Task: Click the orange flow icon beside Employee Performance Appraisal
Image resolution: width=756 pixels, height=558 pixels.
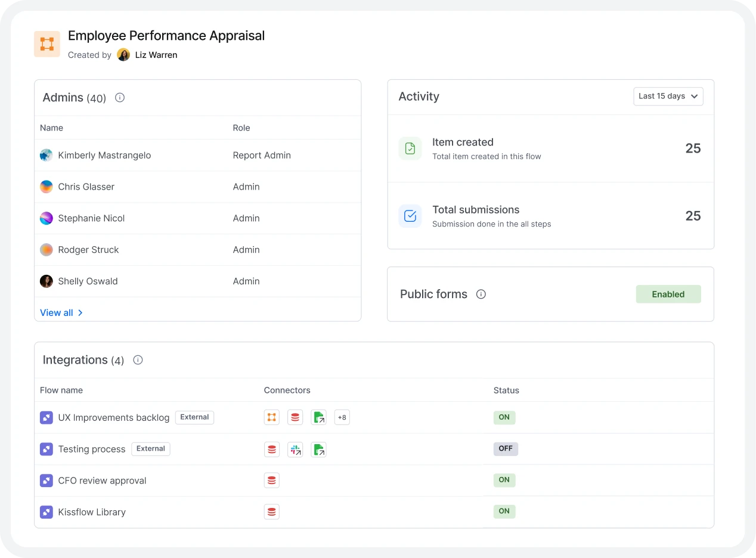Action: (47, 44)
